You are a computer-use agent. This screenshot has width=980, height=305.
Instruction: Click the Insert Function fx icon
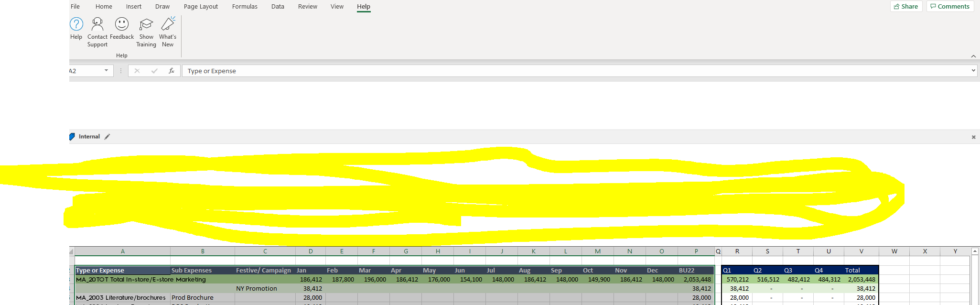pos(172,71)
